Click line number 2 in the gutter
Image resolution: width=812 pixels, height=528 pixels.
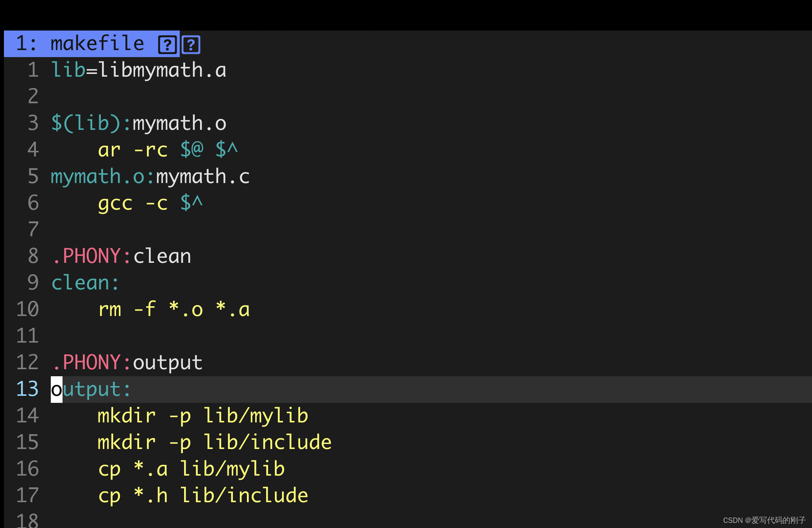pyautogui.click(x=33, y=97)
